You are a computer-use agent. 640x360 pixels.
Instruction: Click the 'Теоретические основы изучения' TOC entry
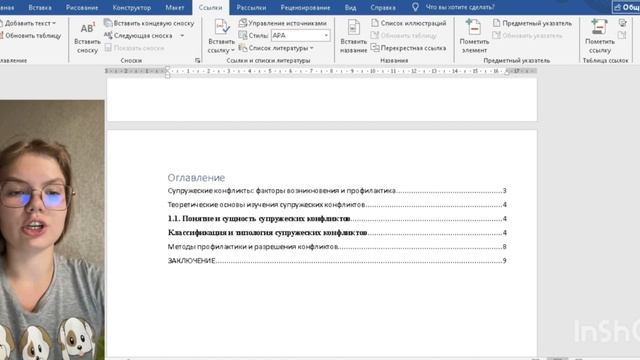pos(337,204)
